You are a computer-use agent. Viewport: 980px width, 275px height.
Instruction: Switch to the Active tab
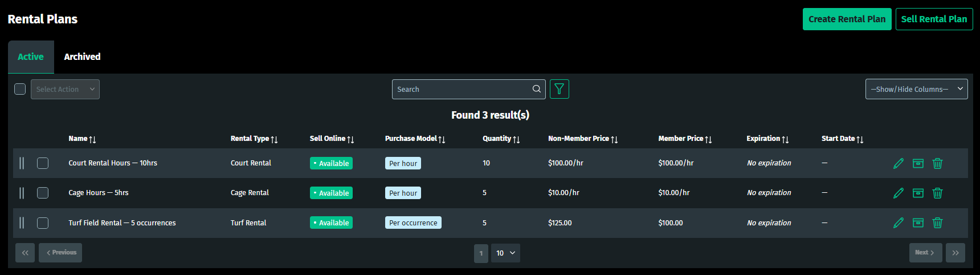point(31,56)
